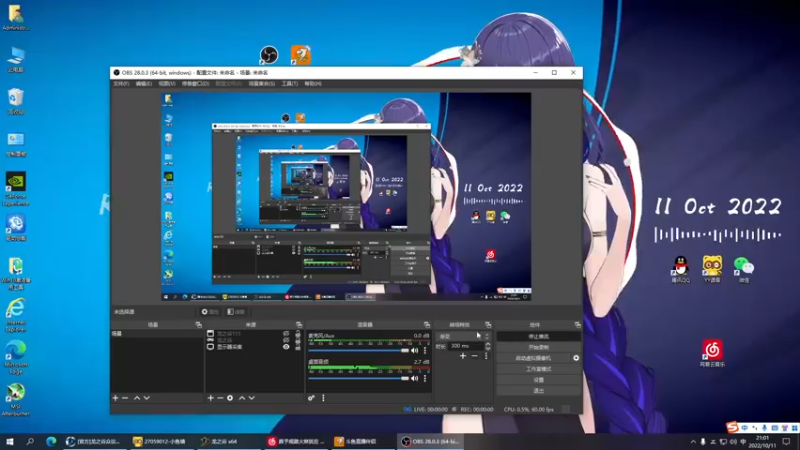Pop out the Scene Transitions dock panel
This screenshot has height=450, width=800.
click(488, 325)
